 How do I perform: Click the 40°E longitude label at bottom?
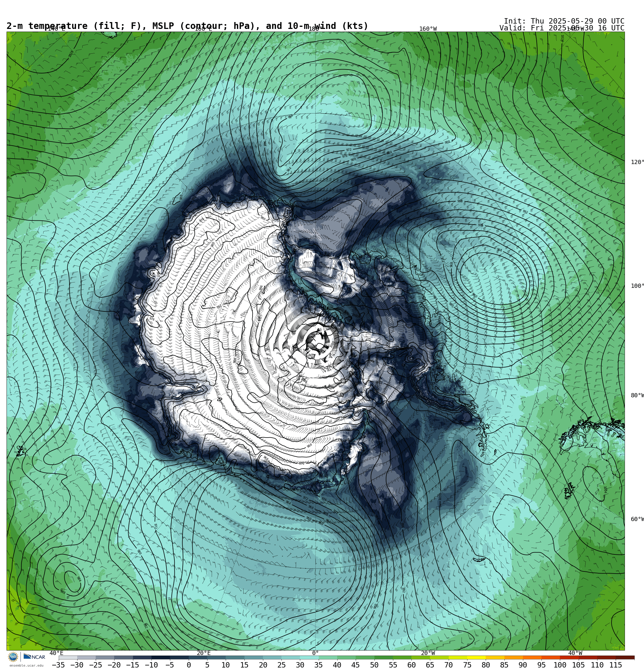pos(56,653)
